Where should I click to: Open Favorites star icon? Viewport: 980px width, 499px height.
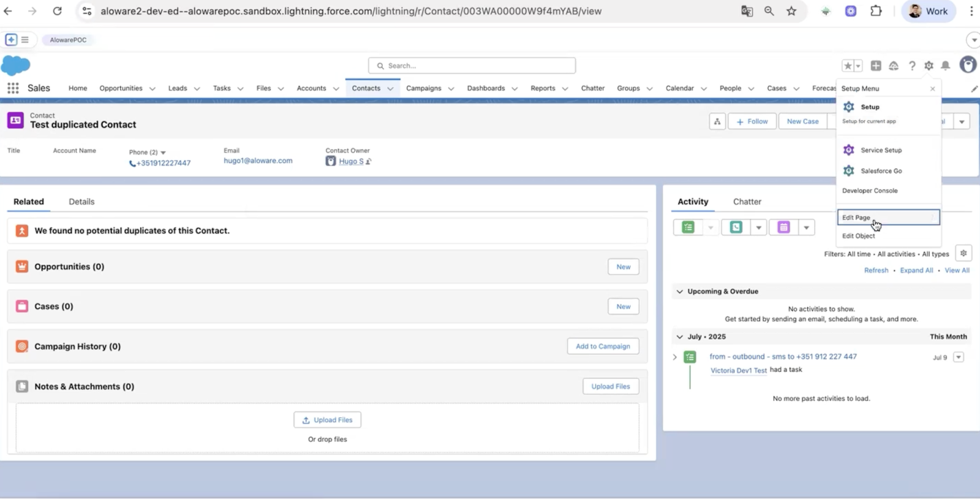coord(848,66)
